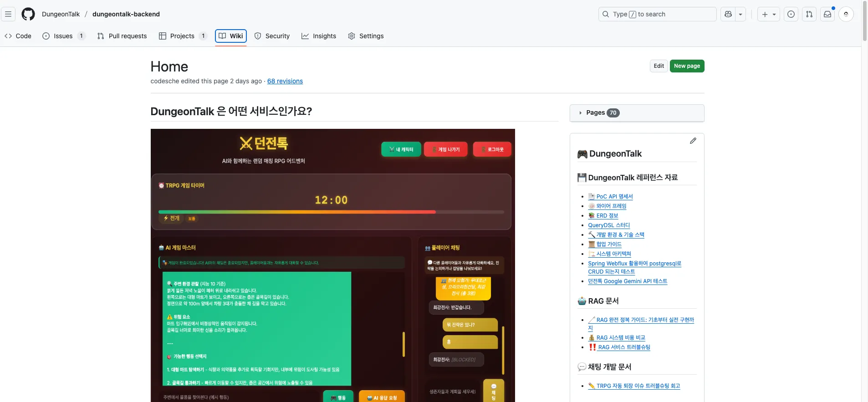View the Insights tab
This screenshot has height=402, width=868.
click(x=319, y=36)
